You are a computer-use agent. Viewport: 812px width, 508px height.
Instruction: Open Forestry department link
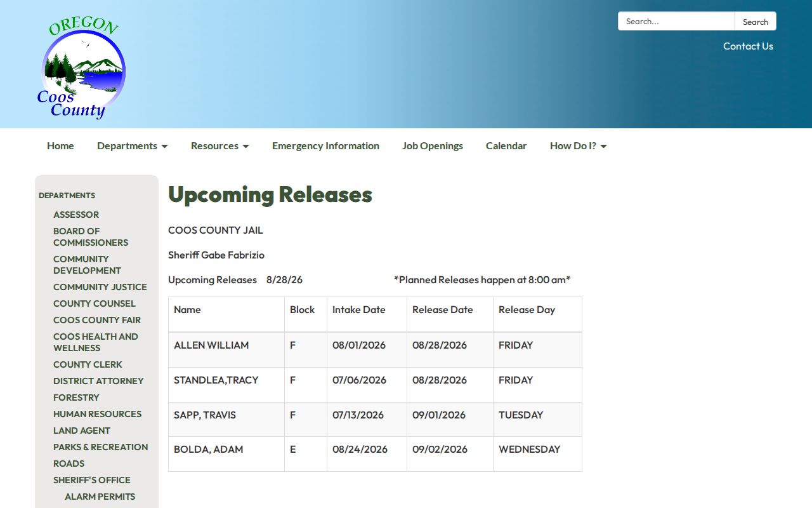point(76,398)
